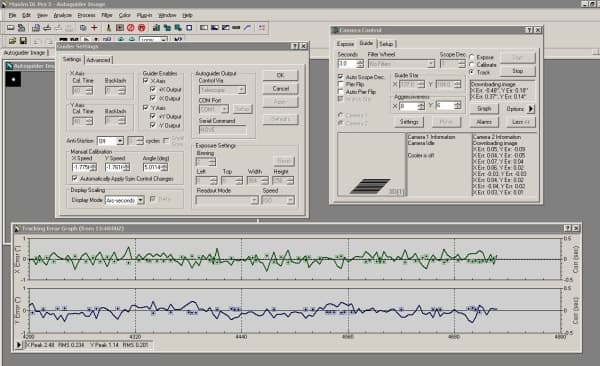
Task: Click the Stop button in Camera Control
Action: (518, 71)
